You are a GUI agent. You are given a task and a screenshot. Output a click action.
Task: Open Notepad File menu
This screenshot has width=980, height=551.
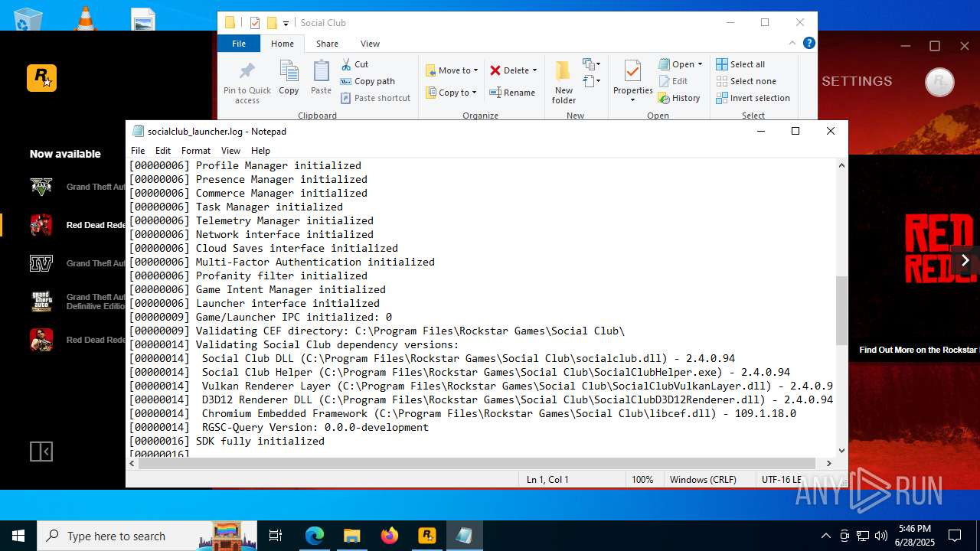coord(138,151)
